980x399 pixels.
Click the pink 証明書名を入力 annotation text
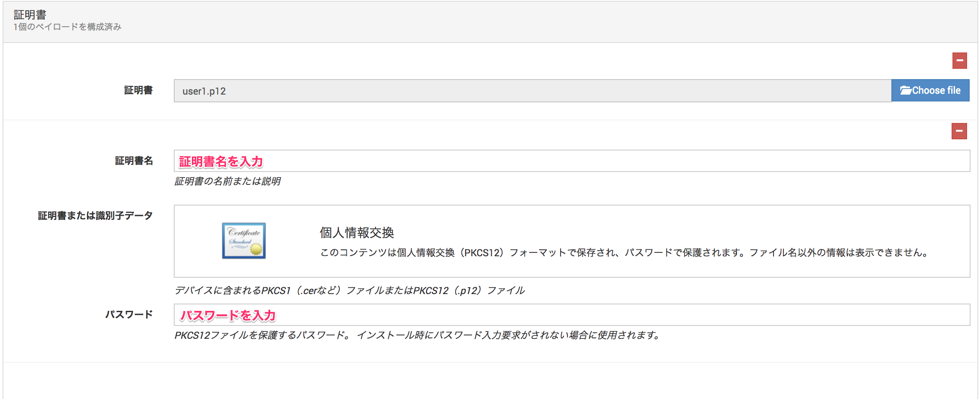[x=221, y=162]
